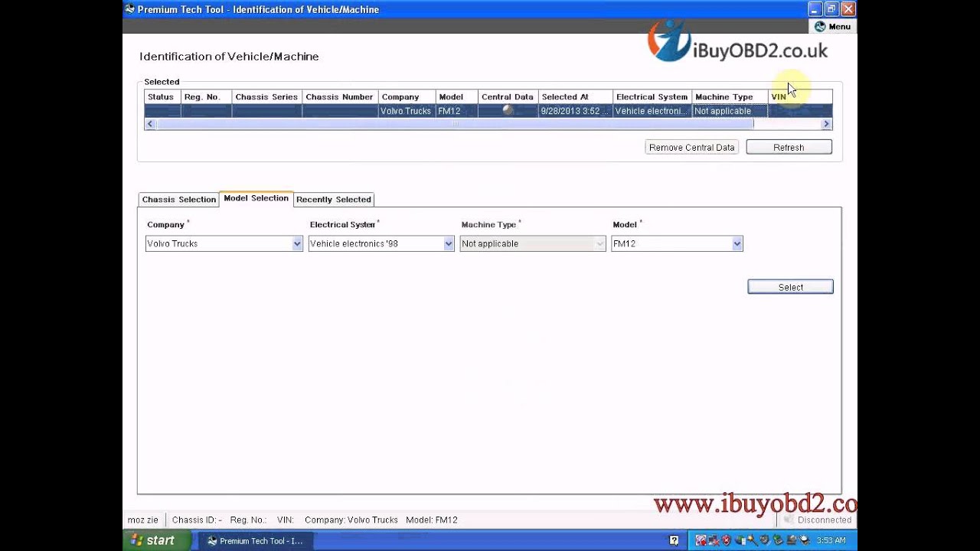
Task: Click the hard drive tray icon beside the clock
Action: (804, 540)
